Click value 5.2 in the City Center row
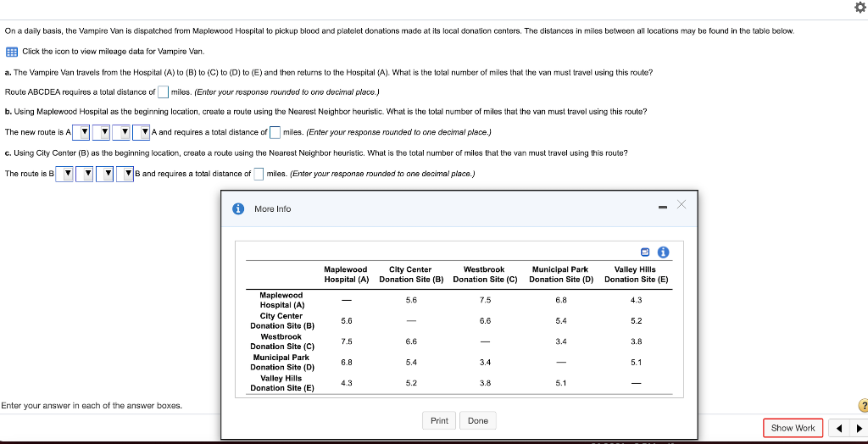 coord(636,321)
